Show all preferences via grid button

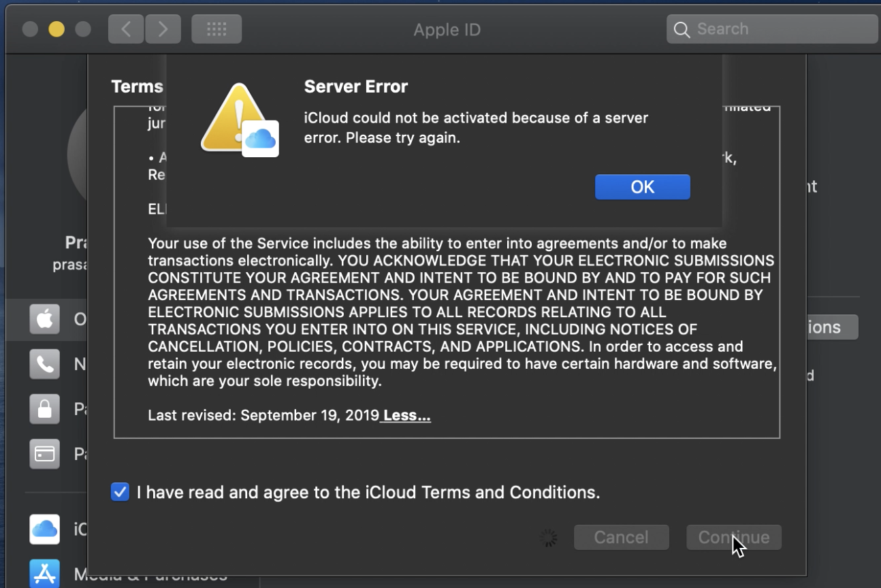tap(217, 29)
